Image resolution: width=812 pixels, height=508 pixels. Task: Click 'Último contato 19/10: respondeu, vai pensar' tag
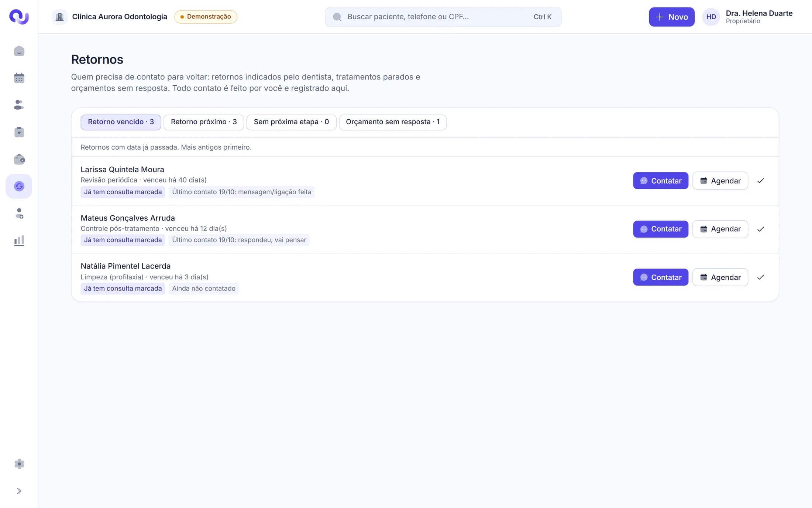239,240
